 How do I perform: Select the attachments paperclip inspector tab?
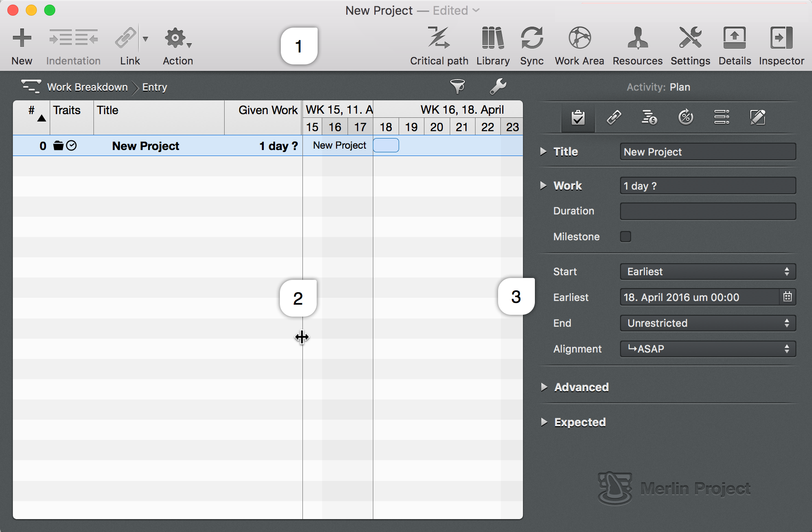[614, 117]
